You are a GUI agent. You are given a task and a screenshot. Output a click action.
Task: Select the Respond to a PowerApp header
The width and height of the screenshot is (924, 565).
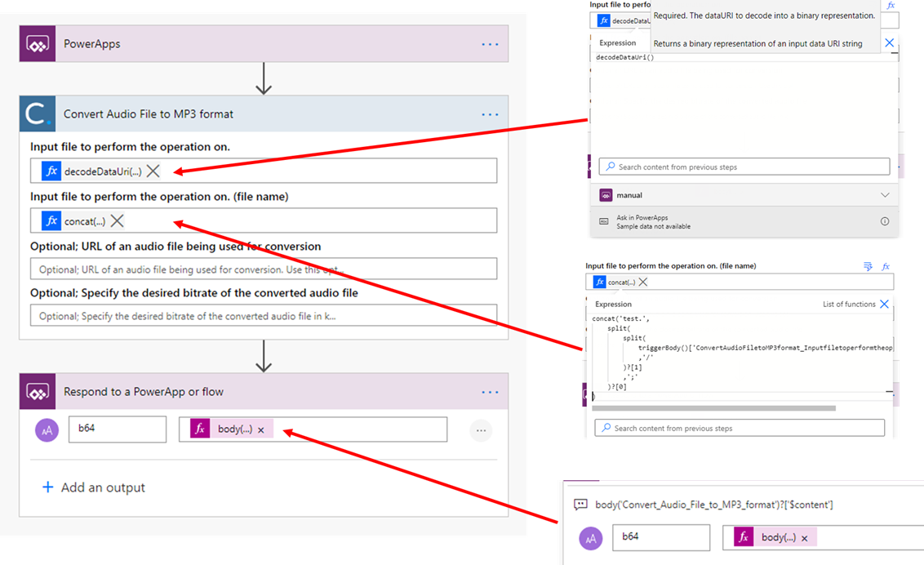[x=264, y=391]
